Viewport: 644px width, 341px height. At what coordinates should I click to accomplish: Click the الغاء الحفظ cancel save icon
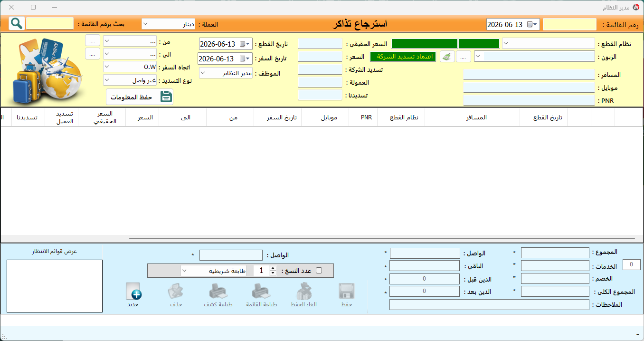[x=304, y=291]
